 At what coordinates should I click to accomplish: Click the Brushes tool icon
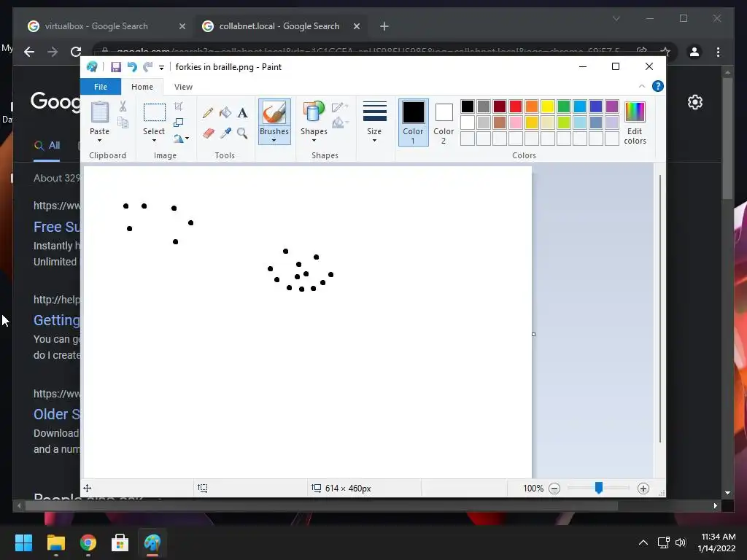(x=274, y=112)
